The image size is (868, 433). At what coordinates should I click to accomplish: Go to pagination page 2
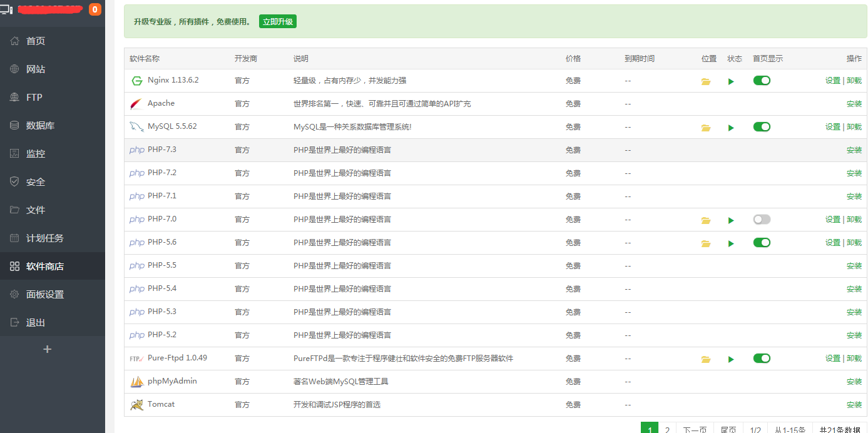click(x=667, y=428)
